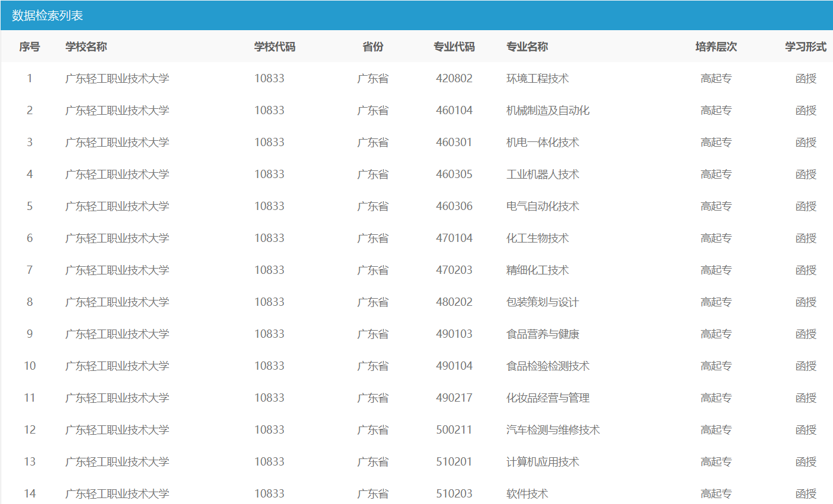Viewport: 833px width, 504px height.
Task: Click major code 500211
Action: coord(454,430)
